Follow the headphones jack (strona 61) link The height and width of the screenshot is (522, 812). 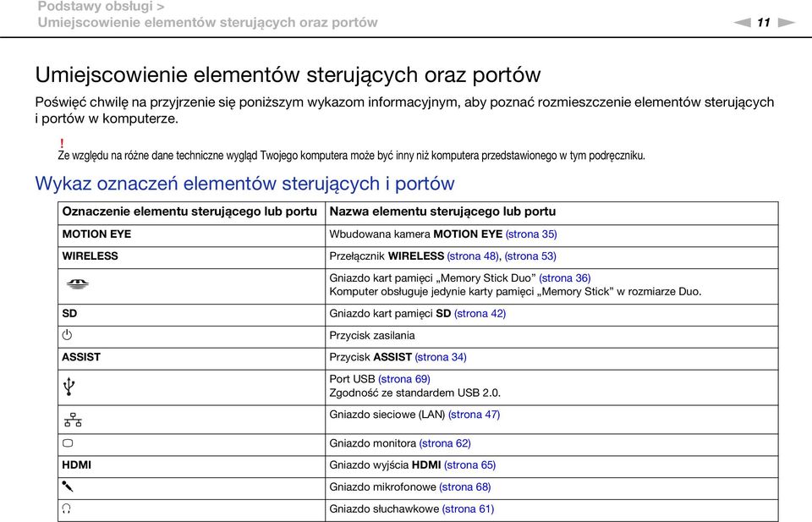(x=468, y=508)
